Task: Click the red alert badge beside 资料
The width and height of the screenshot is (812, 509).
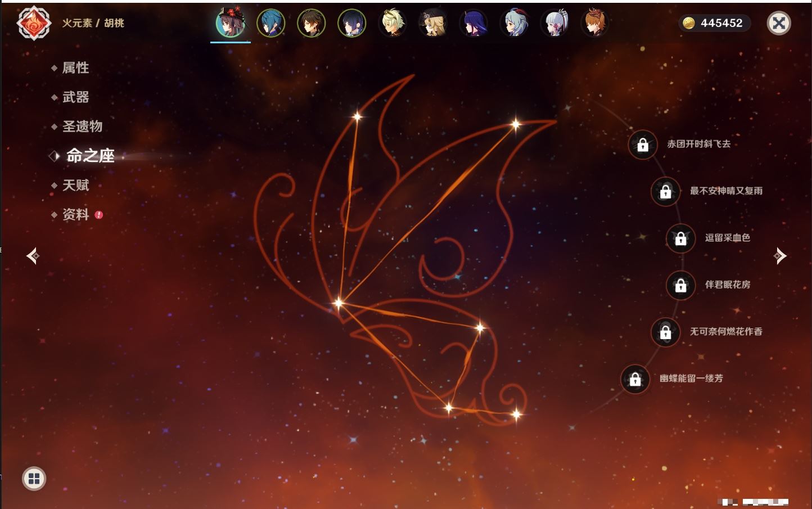Action: pos(99,215)
